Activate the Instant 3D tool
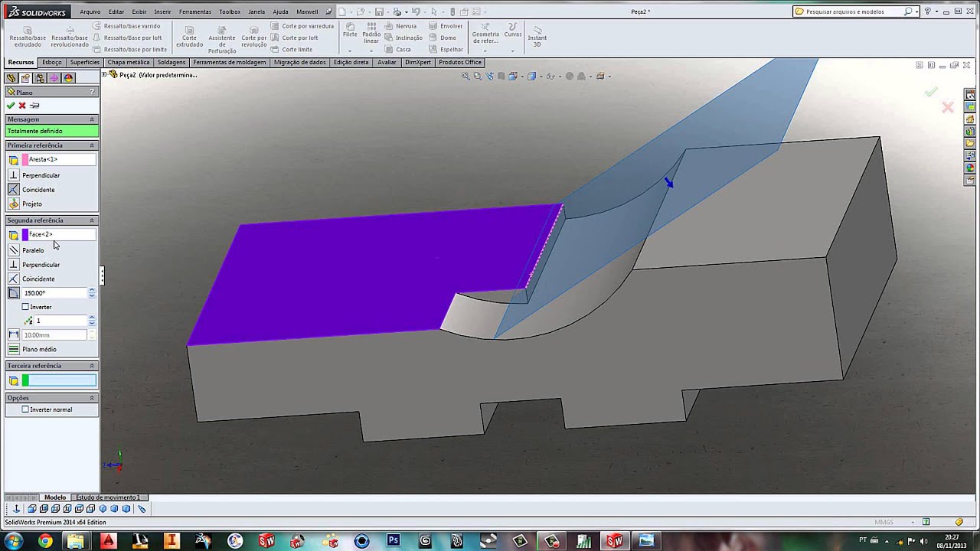980x551 pixels. coord(537,36)
